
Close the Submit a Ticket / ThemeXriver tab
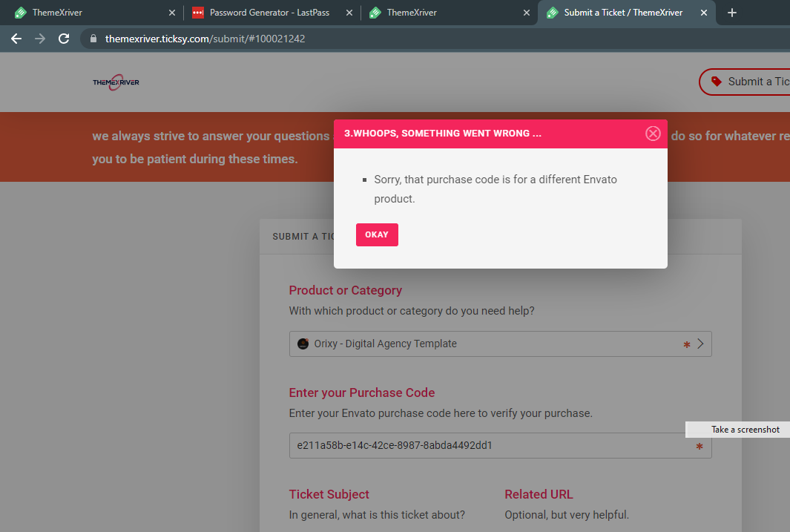[x=704, y=13]
